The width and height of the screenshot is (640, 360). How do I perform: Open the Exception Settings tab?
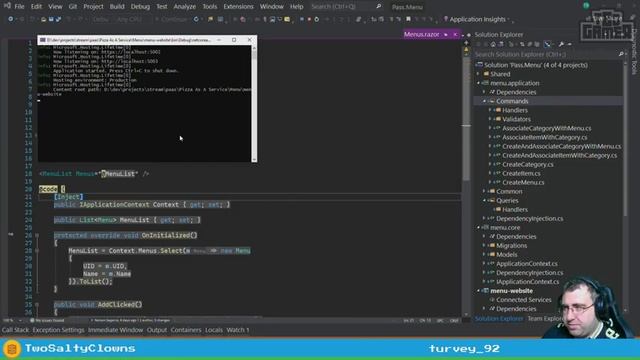point(58,330)
